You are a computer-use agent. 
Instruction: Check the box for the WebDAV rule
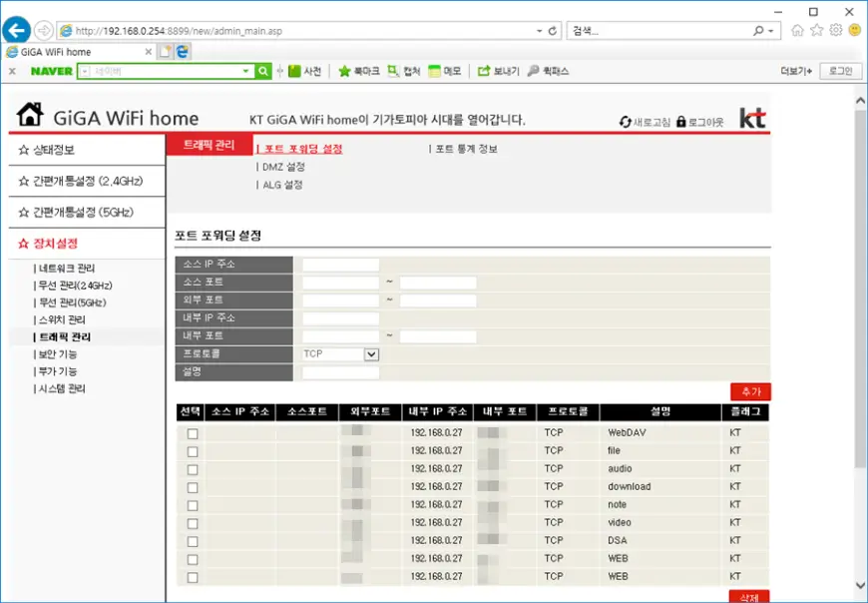coord(193,434)
